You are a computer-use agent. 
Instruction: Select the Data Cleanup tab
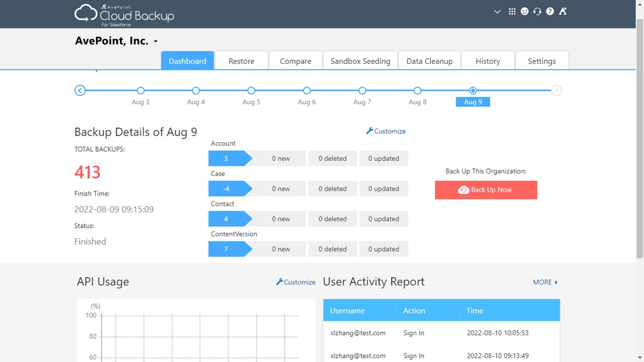point(430,60)
